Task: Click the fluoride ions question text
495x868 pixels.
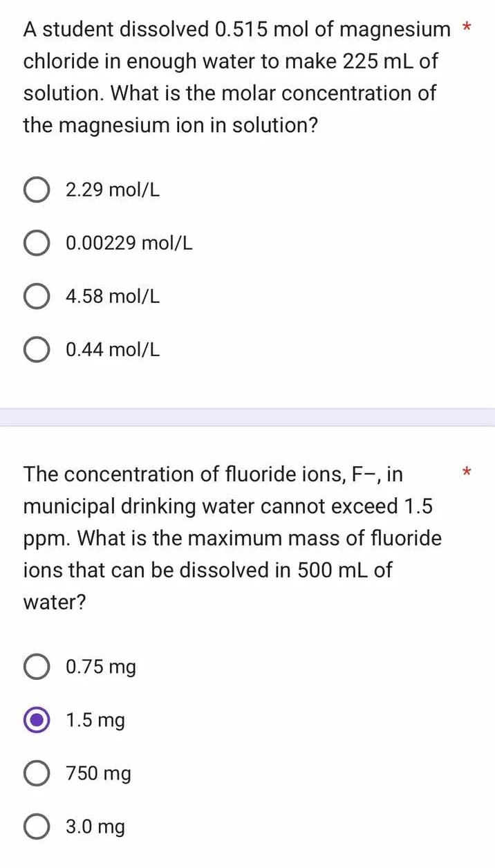Action: tap(228, 537)
